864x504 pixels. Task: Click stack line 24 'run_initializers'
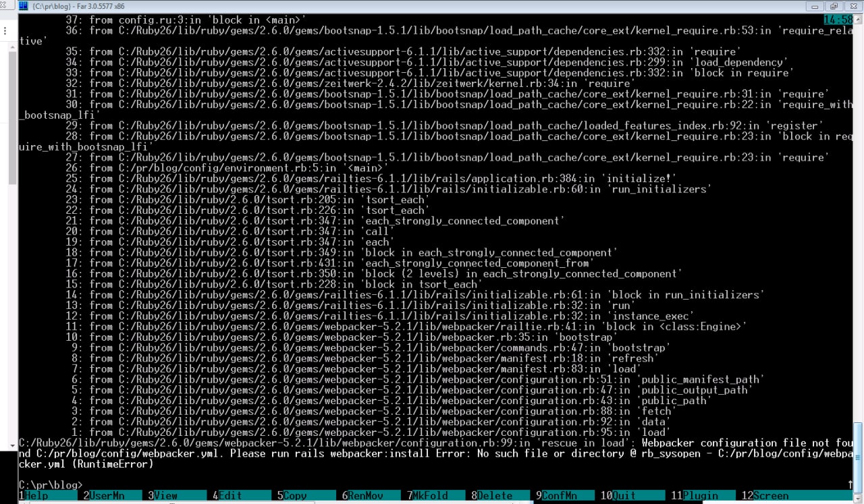click(388, 190)
